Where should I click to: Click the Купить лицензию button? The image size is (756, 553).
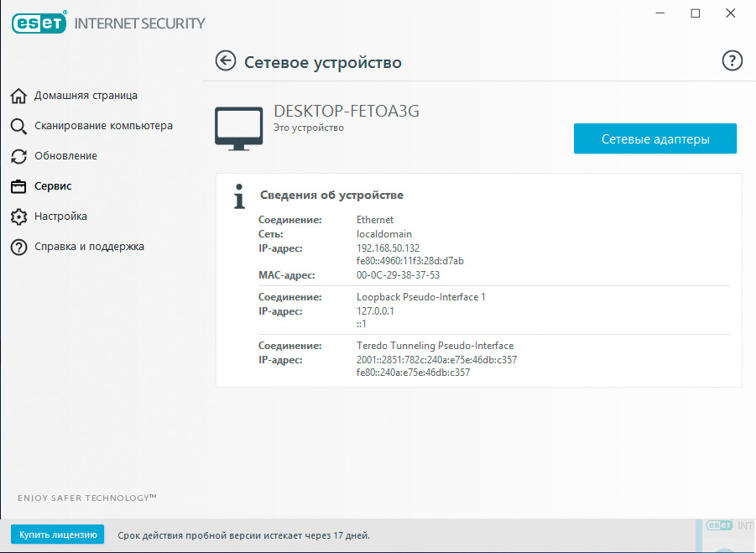click(x=57, y=535)
